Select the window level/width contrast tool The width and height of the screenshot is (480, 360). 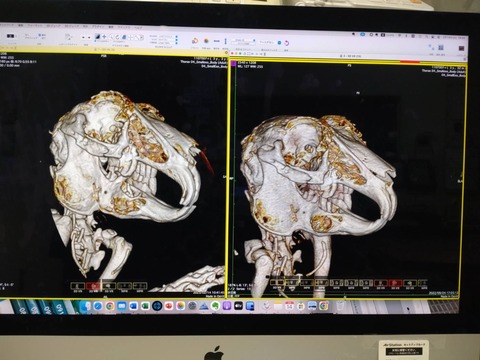tap(97, 37)
